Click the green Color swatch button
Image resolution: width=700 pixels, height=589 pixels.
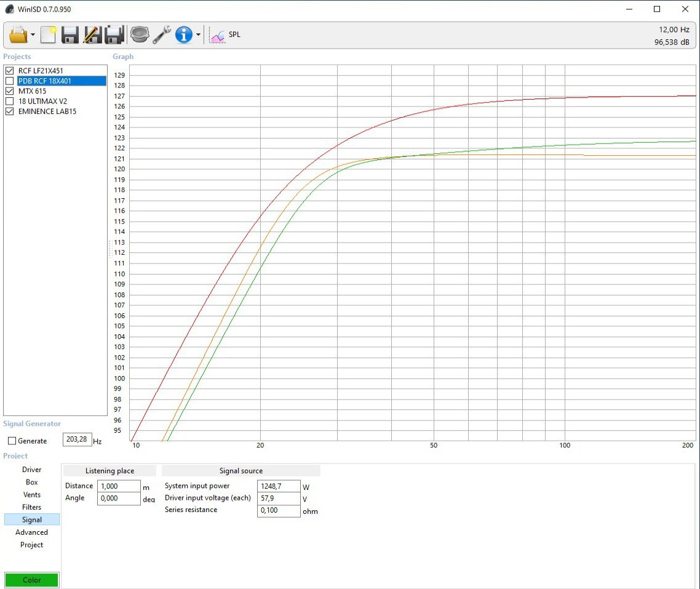(32, 580)
